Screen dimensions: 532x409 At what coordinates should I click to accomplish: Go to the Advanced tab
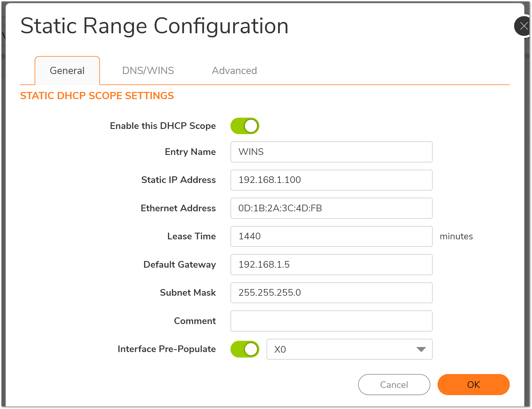click(x=234, y=71)
